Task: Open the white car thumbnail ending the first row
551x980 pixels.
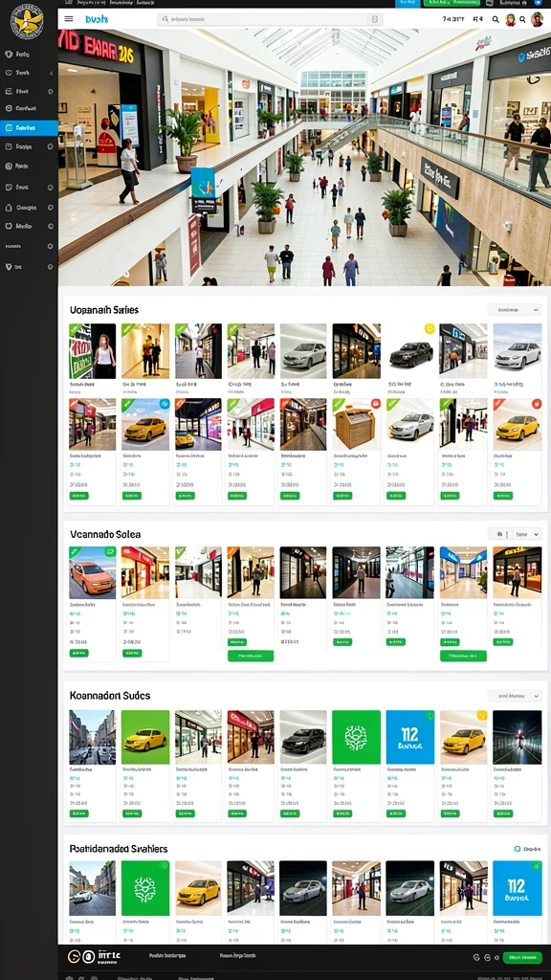Action: point(518,350)
